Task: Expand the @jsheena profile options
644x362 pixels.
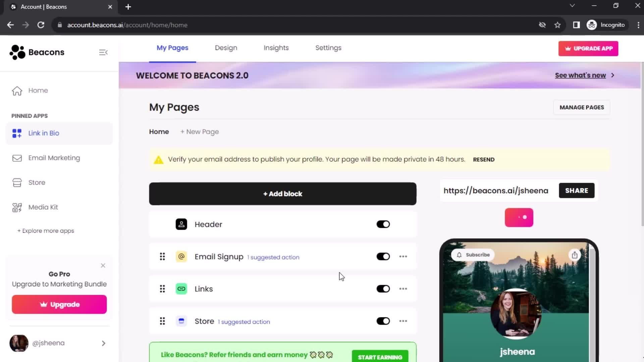Action: pos(103,343)
